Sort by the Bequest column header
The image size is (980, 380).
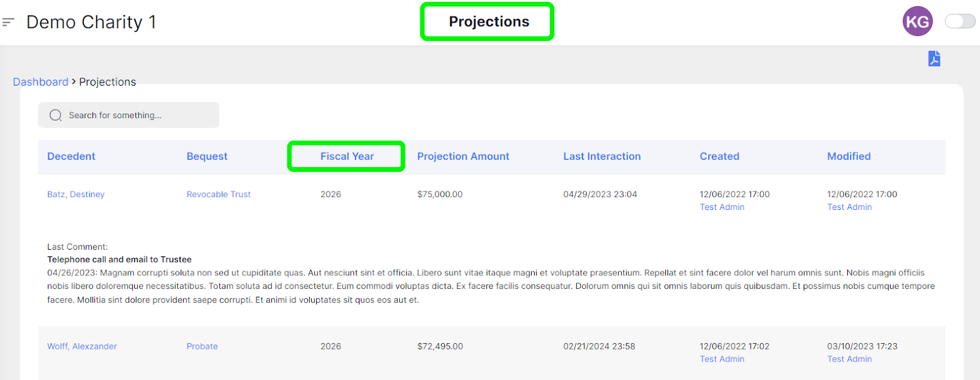[207, 156]
